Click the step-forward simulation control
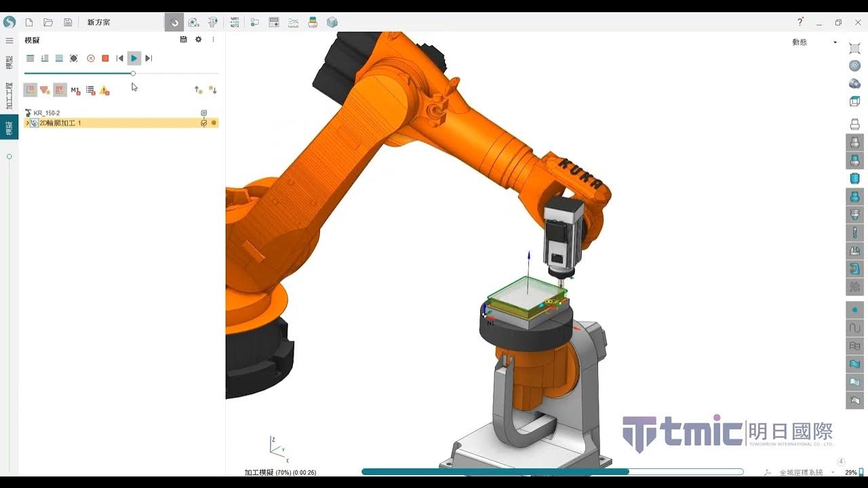 (149, 58)
